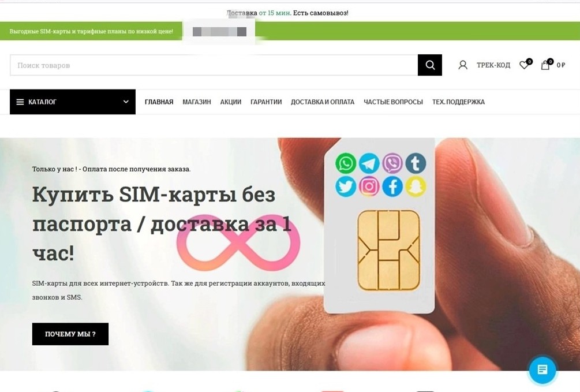580x392 pixels.
Task: Open the shopping bag cart icon
Action: click(x=547, y=65)
